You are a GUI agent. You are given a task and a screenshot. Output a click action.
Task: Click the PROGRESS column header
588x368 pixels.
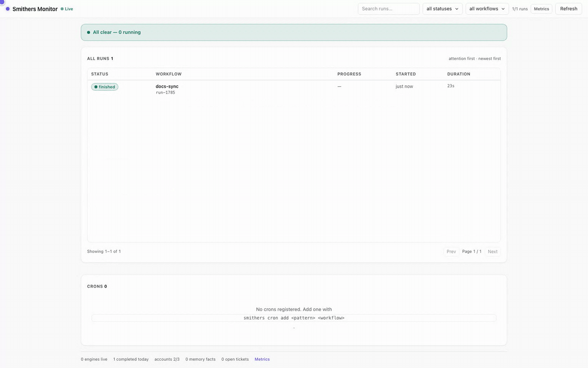[x=349, y=74]
